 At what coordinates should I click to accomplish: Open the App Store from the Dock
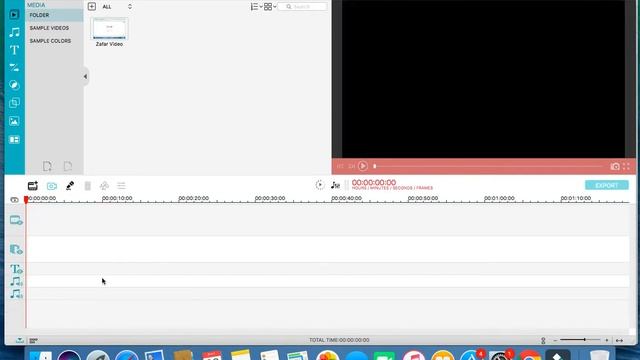click(472, 355)
